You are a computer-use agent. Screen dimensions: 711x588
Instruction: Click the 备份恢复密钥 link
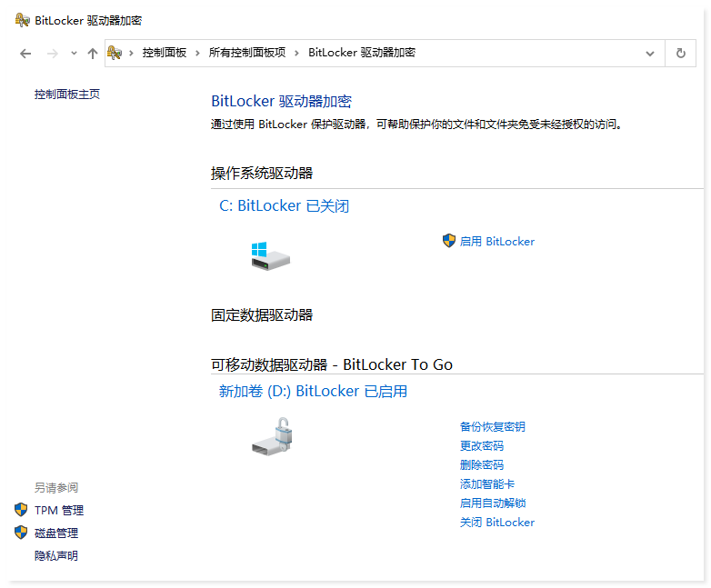tap(493, 426)
